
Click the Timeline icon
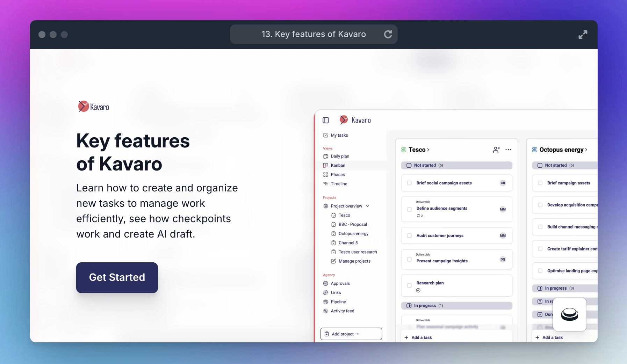(x=326, y=184)
